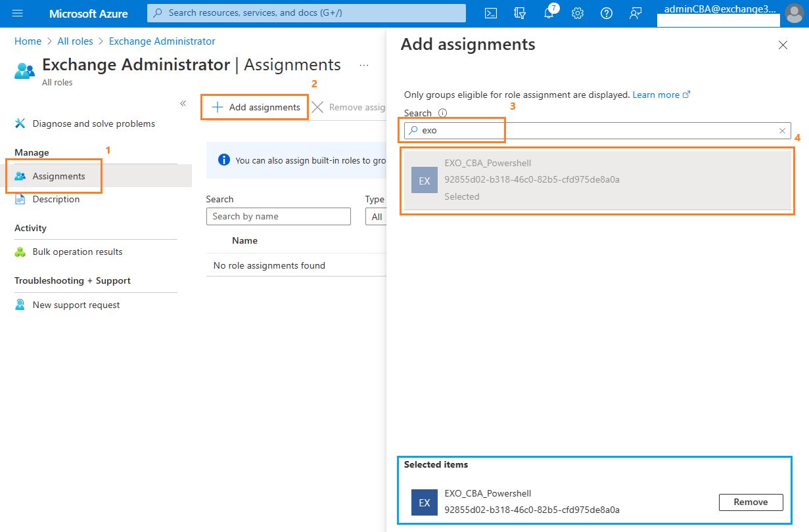This screenshot has height=532, width=809.
Task: Collapse the left navigation menu chevrons
Action: click(183, 103)
